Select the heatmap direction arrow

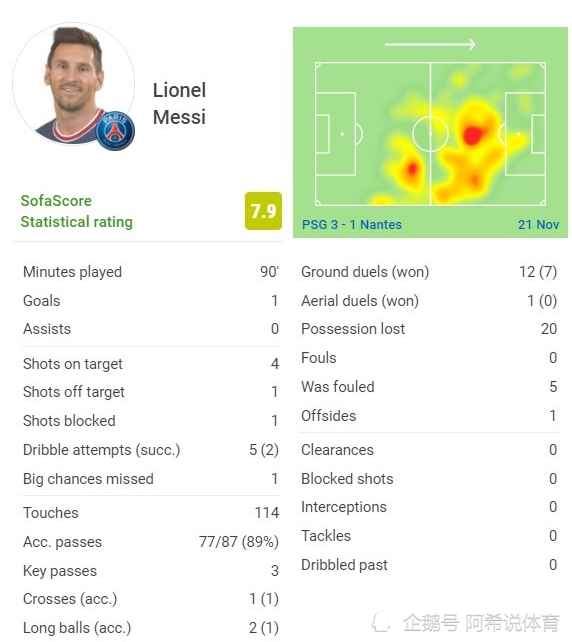[x=430, y=44]
